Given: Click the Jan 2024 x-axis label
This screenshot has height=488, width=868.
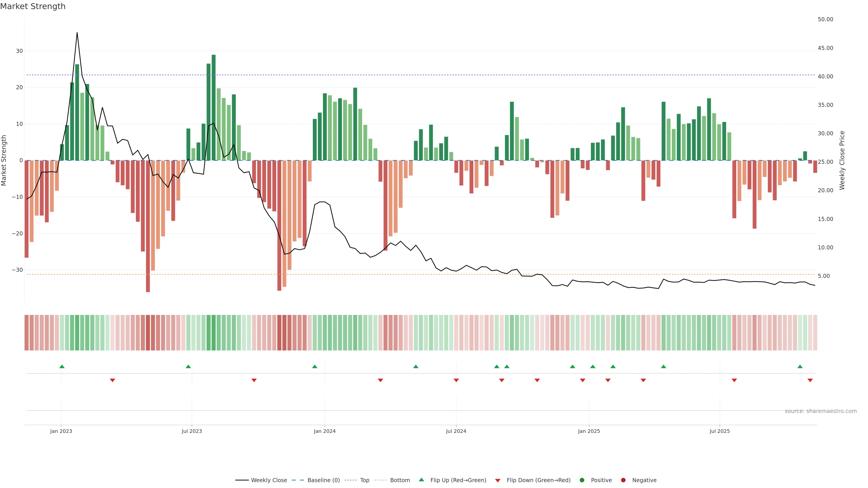Looking at the screenshot, I should pyautogui.click(x=325, y=431).
